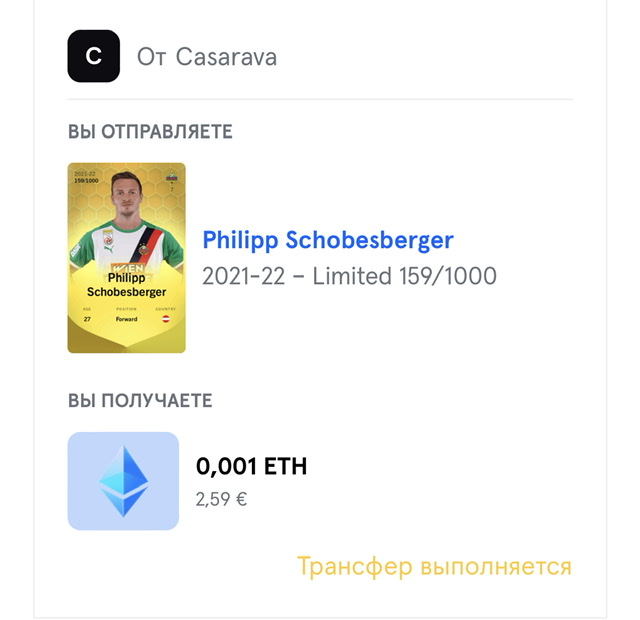The image size is (640, 620).
Task: Click the 0,001 ETH amount
Action: [x=251, y=466]
